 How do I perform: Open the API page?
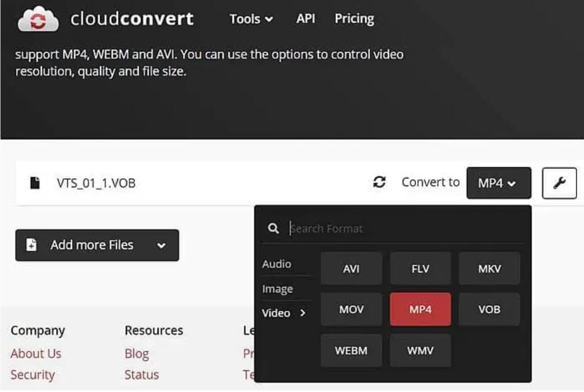coord(305,19)
